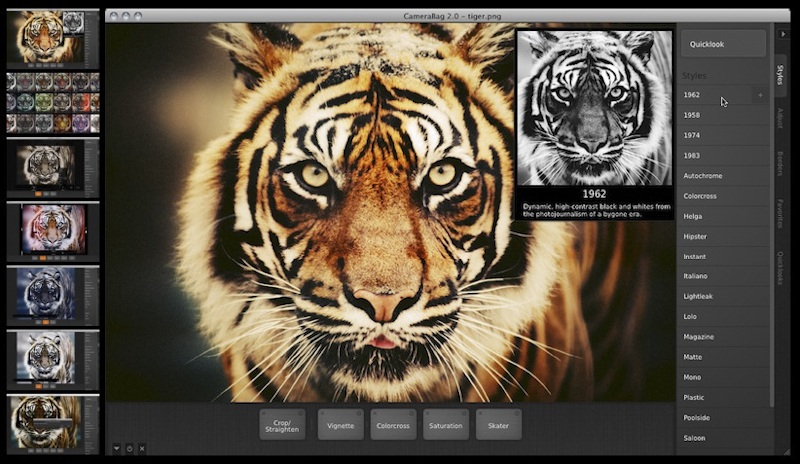Collapse the sidebar with the top-right arrow

tap(782, 33)
